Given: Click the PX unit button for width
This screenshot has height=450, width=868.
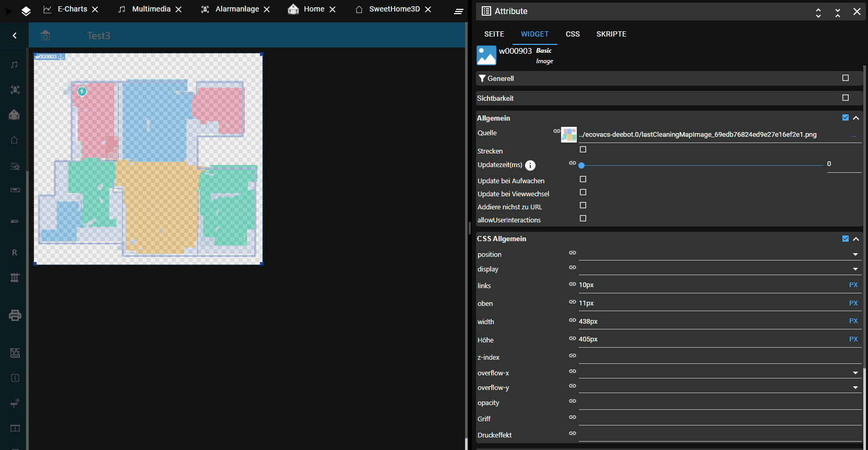Looking at the screenshot, I should click(x=853, y=321).
